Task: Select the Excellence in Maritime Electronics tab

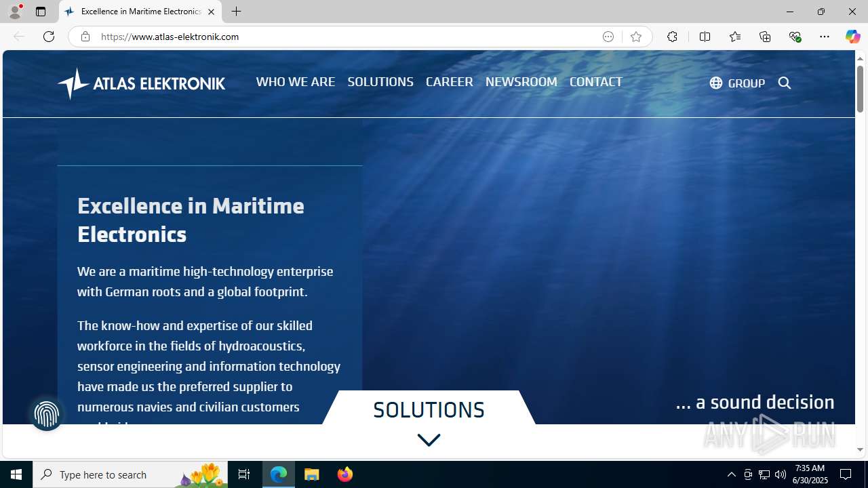Action: (140, 12)
